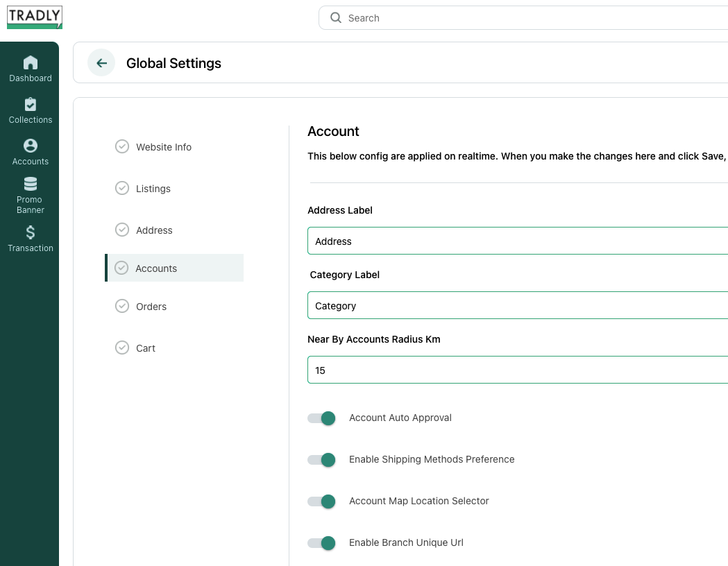728x566 pixels.
Task: Click the Tradly logo
Action: (35, 17)
